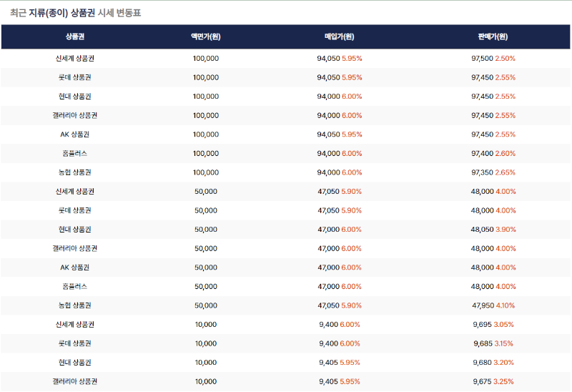This screenshot has height=392, width=572.
Task: Click the 판매가(원) column header
Action: click(493, 36)
